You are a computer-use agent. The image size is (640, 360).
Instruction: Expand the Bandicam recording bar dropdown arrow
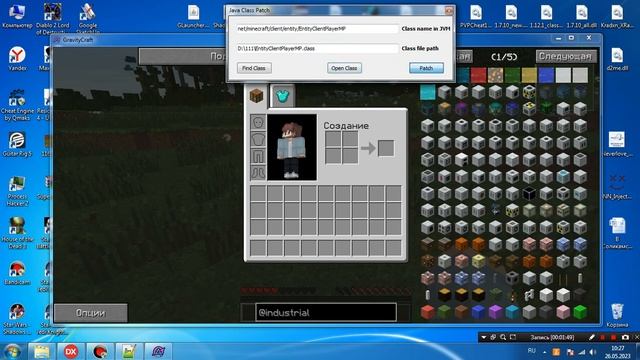tap(483, 337)
